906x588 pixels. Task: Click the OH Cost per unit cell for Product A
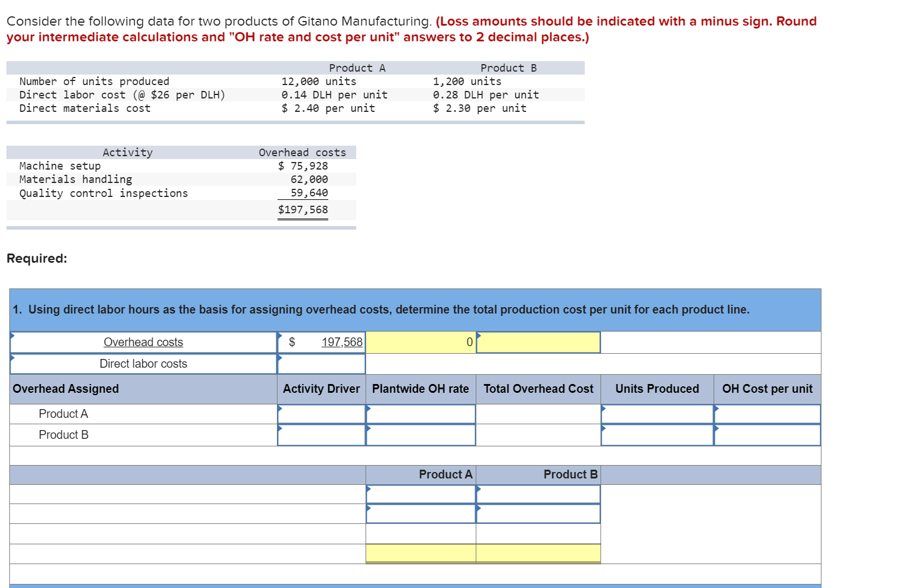767,414
